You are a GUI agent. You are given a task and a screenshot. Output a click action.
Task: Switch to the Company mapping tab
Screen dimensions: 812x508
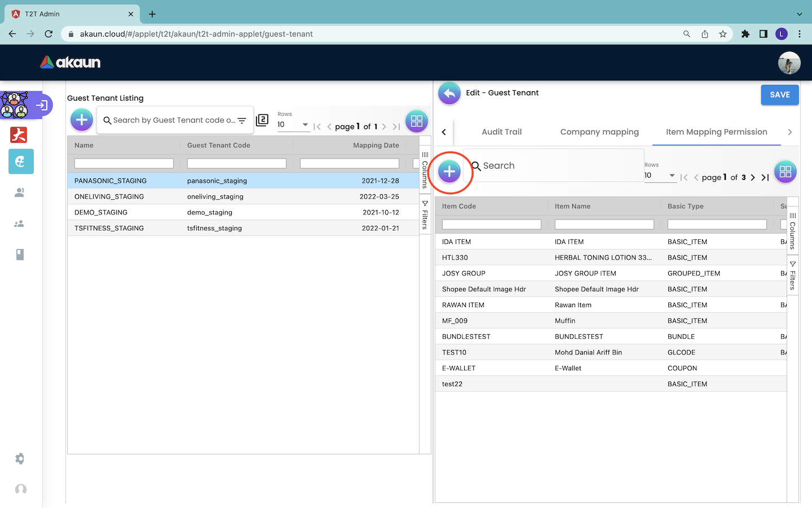[599, 132]
